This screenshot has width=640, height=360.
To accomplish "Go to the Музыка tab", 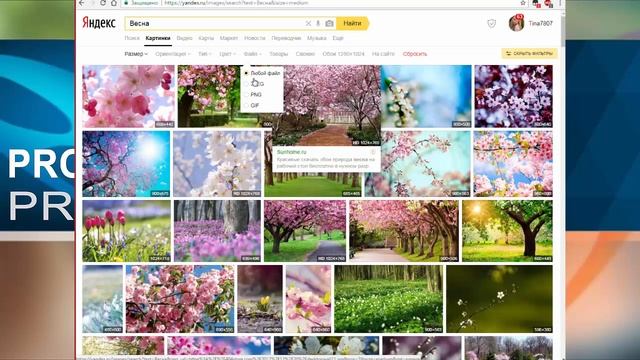I will point(317,38).
